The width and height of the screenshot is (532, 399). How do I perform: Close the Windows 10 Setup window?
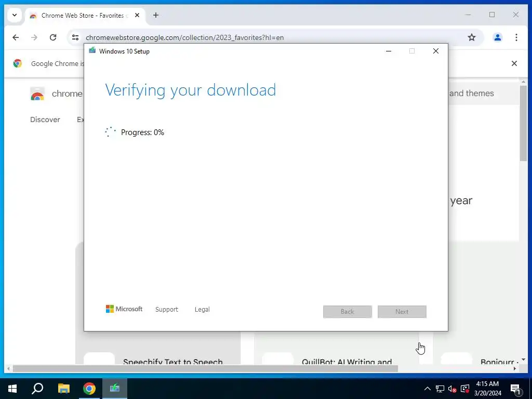point(436,51)
